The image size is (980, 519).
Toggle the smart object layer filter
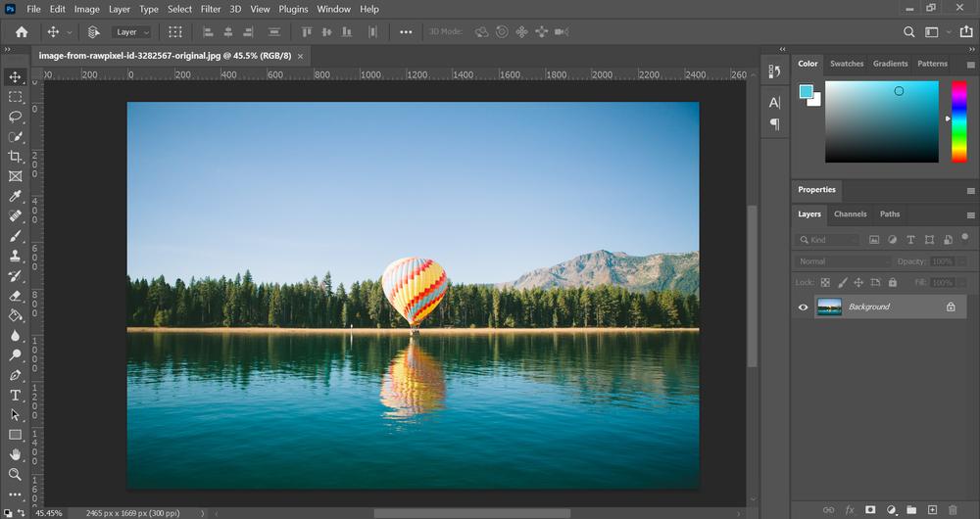pyautogui.click(x=948, y=240)
